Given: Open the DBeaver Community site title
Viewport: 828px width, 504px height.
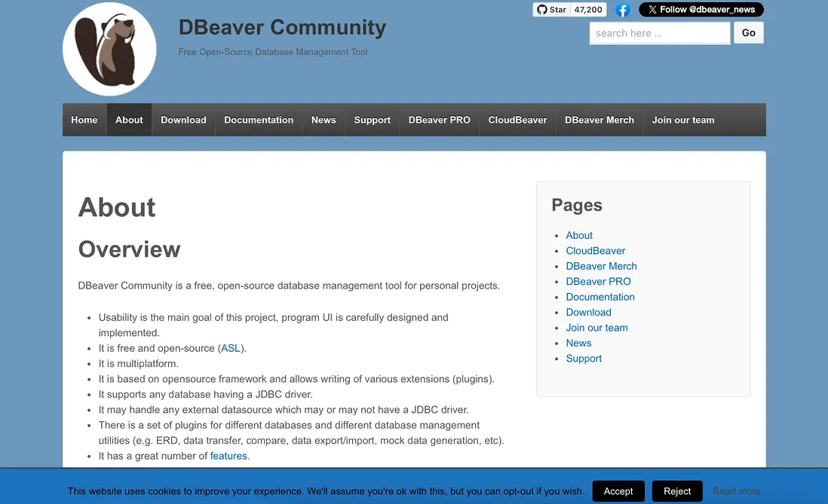Looking at the screenshot, I should point(282,27).
